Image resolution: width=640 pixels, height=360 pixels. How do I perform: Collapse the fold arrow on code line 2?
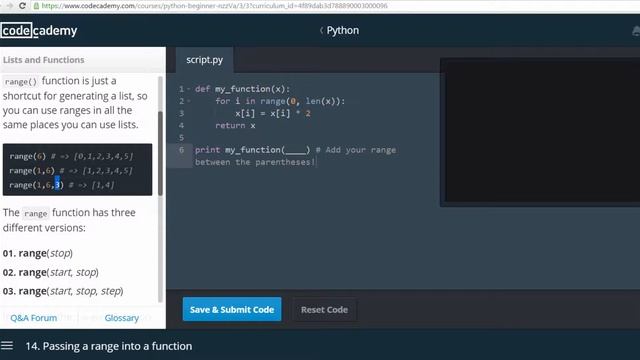click(188, 101)
